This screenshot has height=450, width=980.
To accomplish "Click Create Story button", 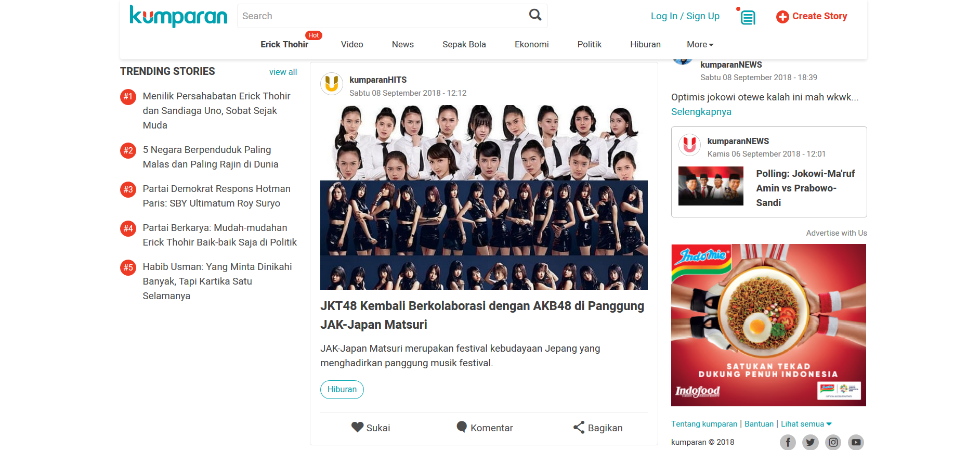I will 812,17.
